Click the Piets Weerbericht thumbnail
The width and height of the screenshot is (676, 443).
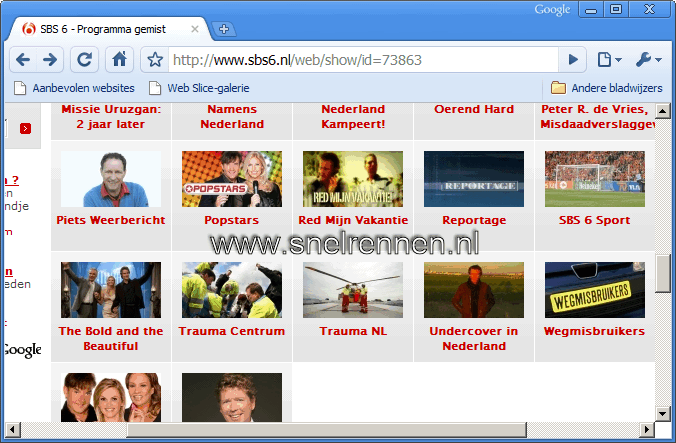(x=111, y=179)
